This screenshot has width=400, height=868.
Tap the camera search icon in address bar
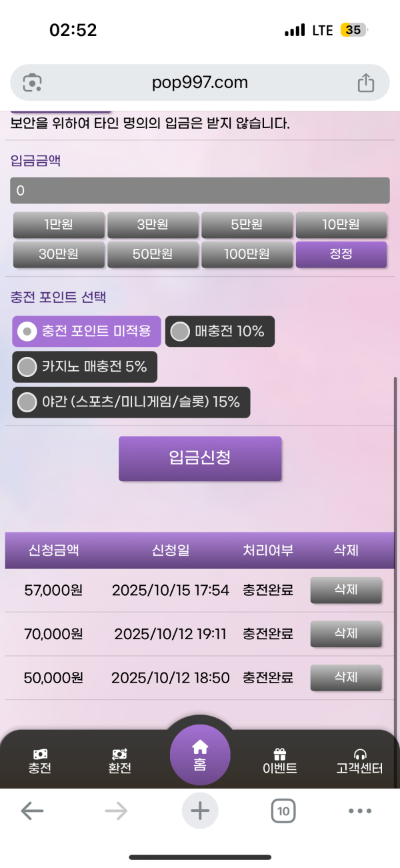point(33,83)
